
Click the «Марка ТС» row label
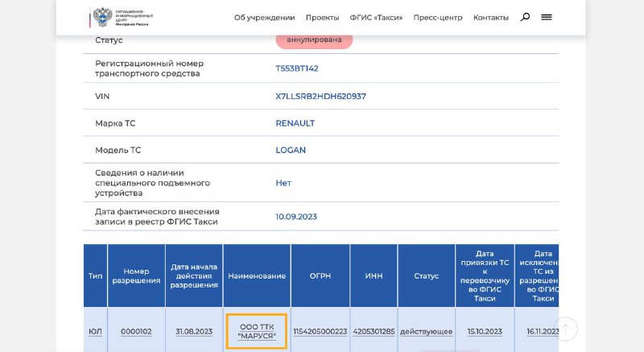point(115,123)
